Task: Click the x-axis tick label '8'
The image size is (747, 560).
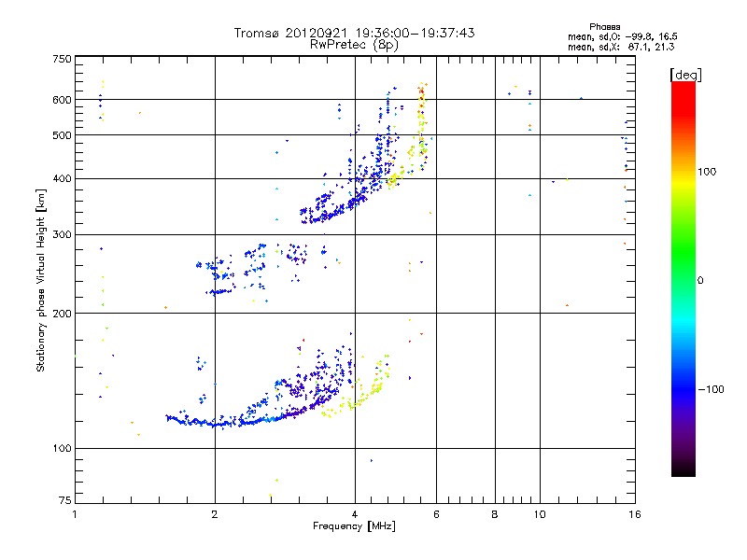Action: coord(495,514)
